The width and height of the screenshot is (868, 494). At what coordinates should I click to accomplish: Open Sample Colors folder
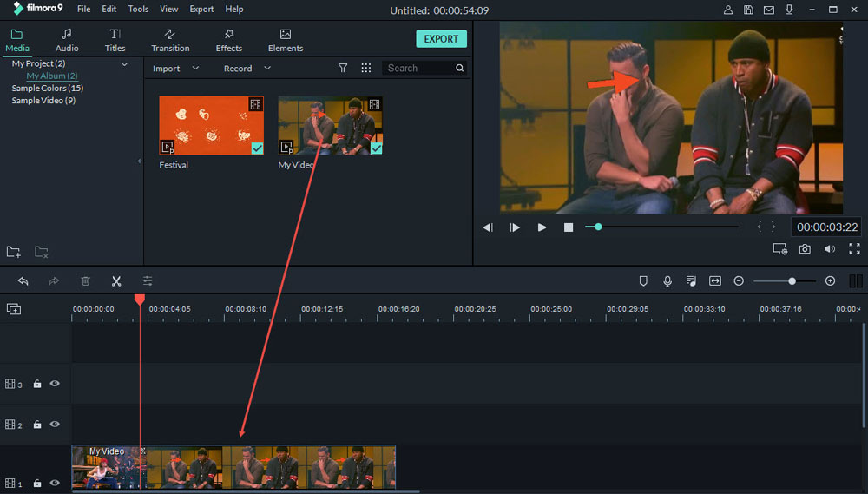pos(47,89)
